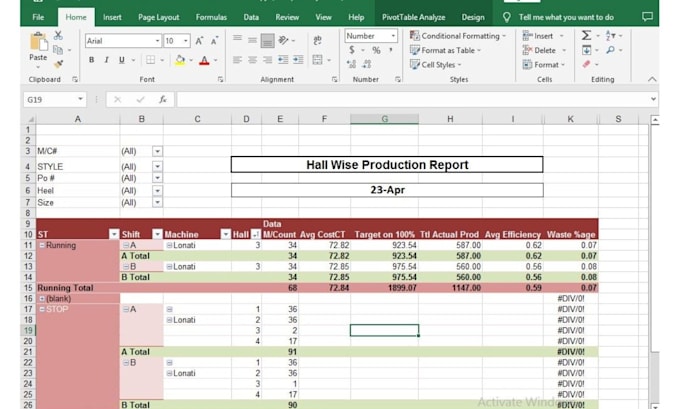Screen dimensions: 680x409
Task: Open the Machine column filter dropdown
Action: (226, 234)
